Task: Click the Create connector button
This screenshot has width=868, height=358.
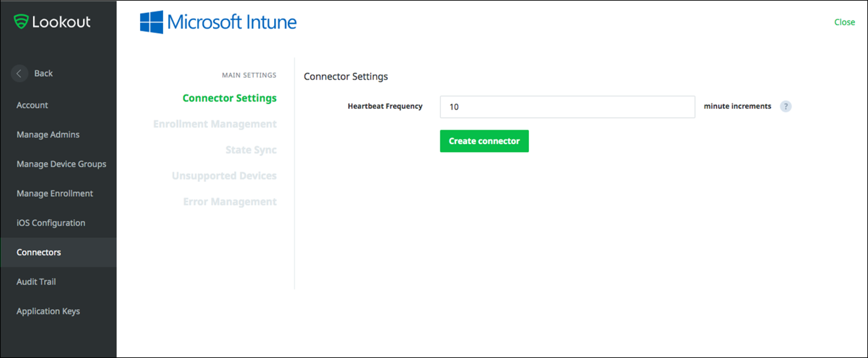Action: (485, 141)
